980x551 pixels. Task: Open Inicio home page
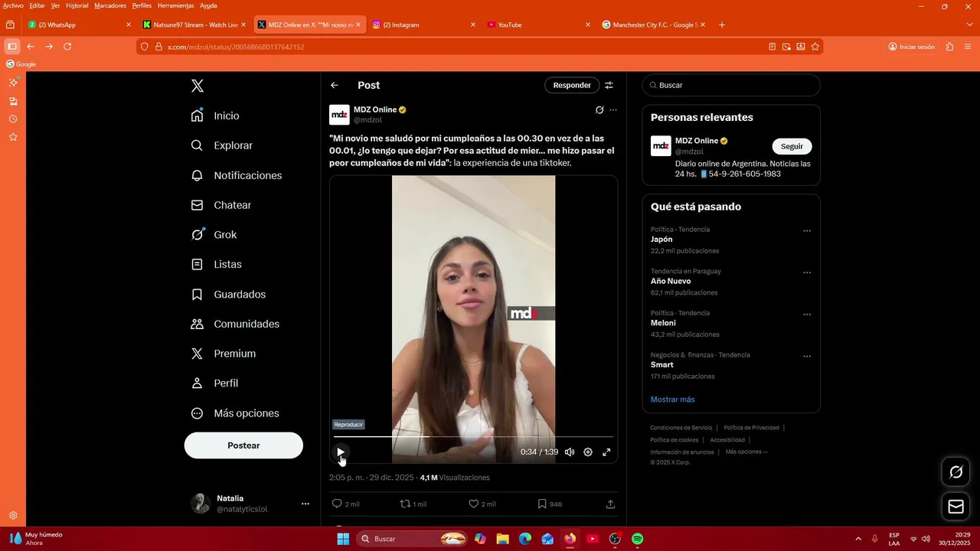[x=215, y=116]
